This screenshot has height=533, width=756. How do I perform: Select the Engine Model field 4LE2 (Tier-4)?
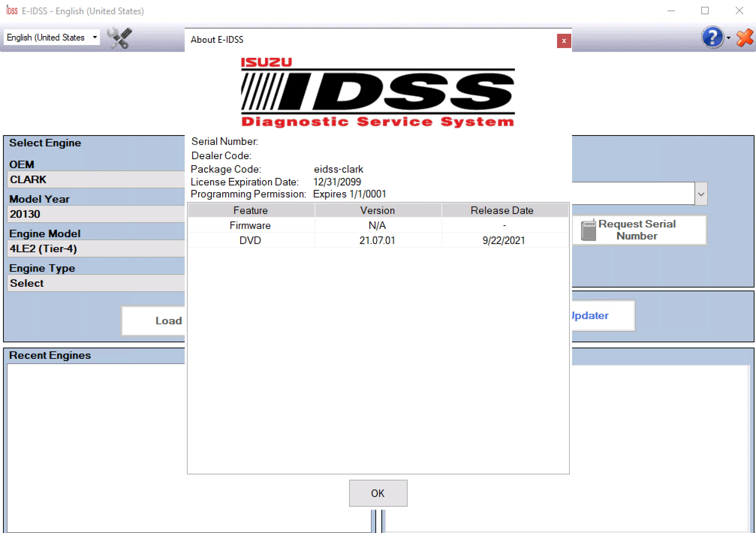point(96,248)
